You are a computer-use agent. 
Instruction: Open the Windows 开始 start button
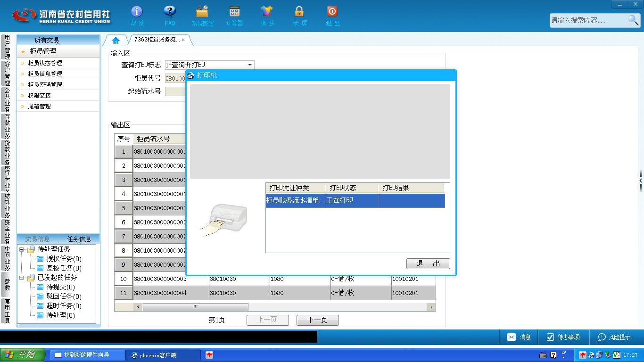pyautogui.click(x=23, y=355)
